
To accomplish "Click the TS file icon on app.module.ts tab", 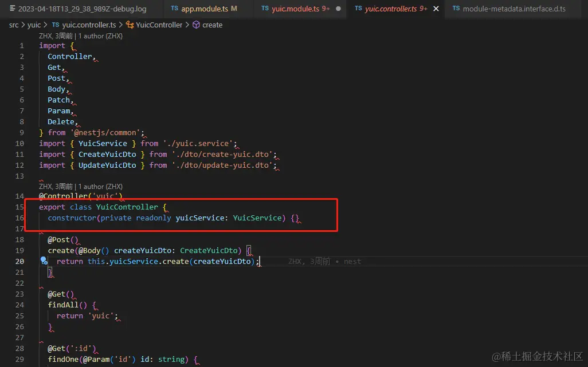I will click(174, 8).
